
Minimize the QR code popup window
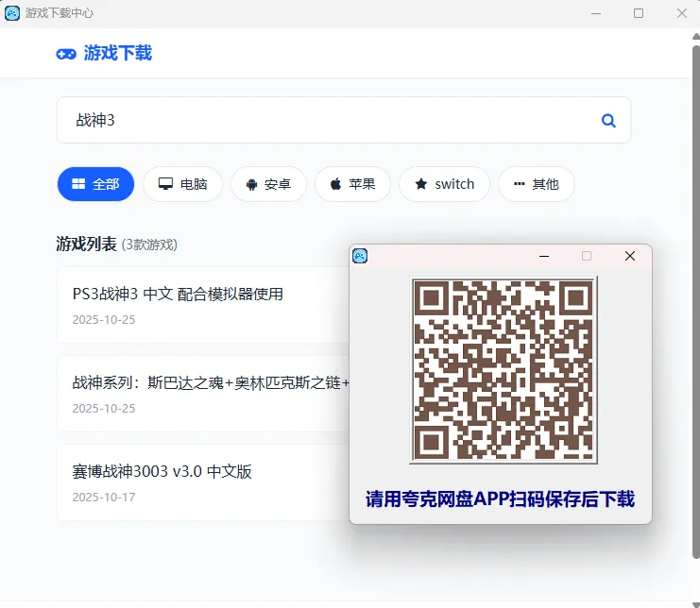pyautogui.click(x=544, y=256)
